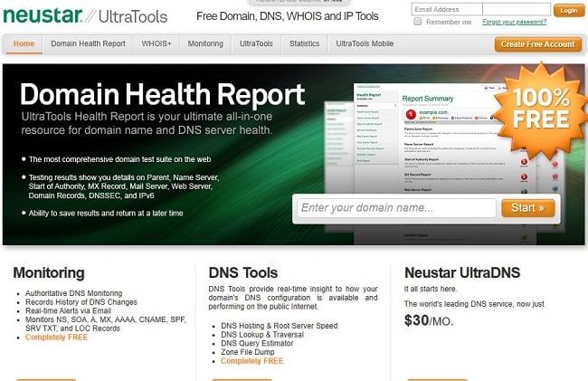The height and width of the screenshot is (381, 588).
Task: Open the WHOIS+ tab
Action: click(x=156, y=43)
